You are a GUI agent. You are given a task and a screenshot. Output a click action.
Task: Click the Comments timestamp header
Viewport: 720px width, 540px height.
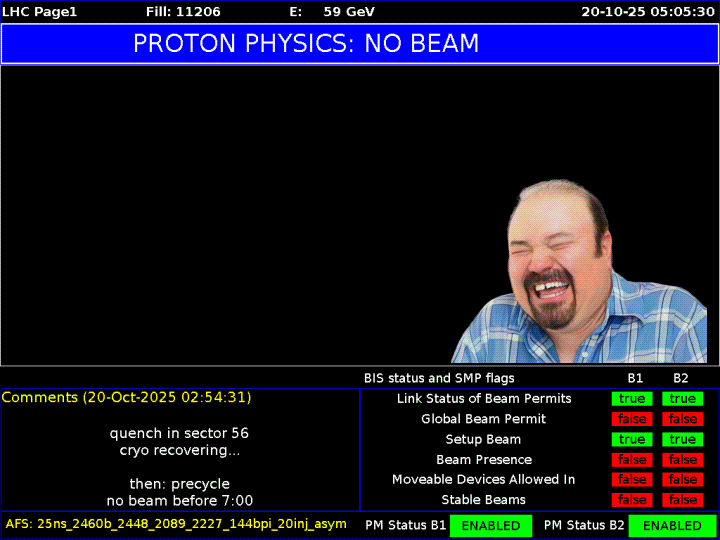(x=126, y=398)
